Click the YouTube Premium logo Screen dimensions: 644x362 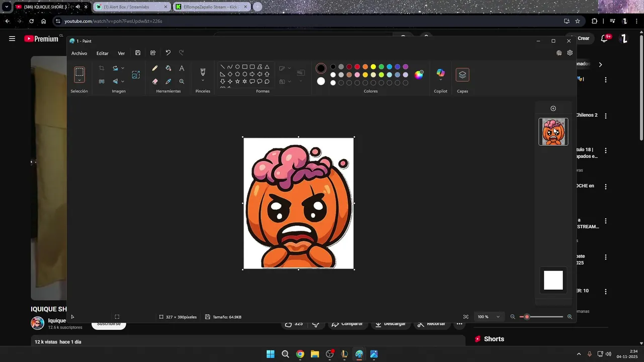(x=41, y=39)
